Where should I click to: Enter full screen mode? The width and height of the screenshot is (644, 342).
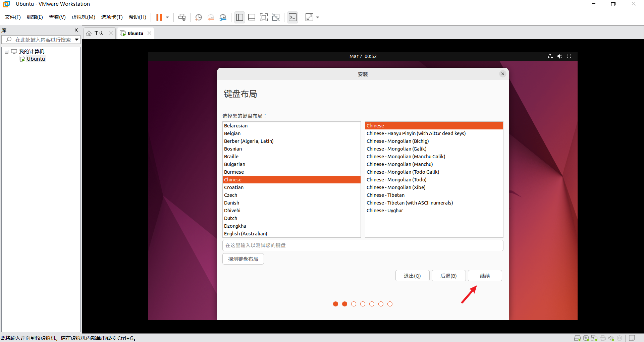click(264, 17)
